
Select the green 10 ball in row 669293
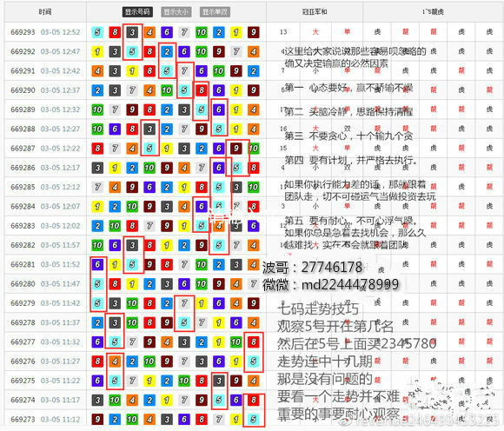click(x=202, y=32)
